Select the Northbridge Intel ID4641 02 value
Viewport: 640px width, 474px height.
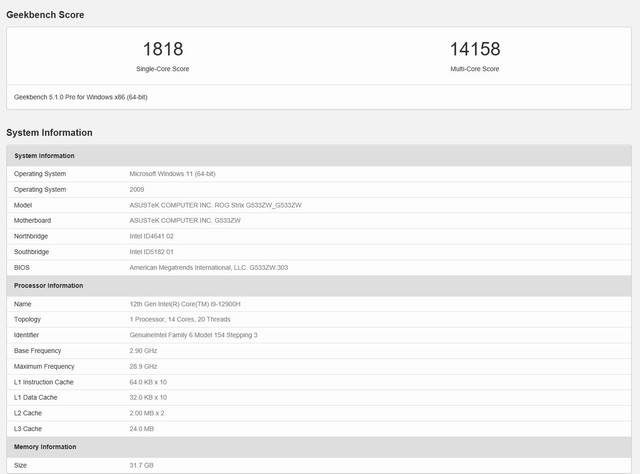160,236
